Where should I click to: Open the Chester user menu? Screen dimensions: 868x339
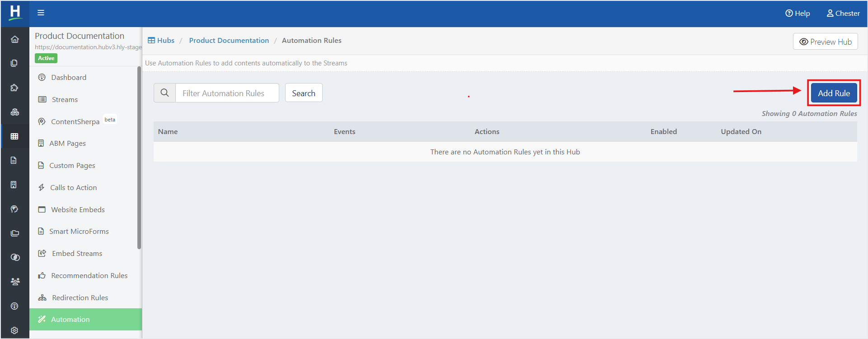843,14
